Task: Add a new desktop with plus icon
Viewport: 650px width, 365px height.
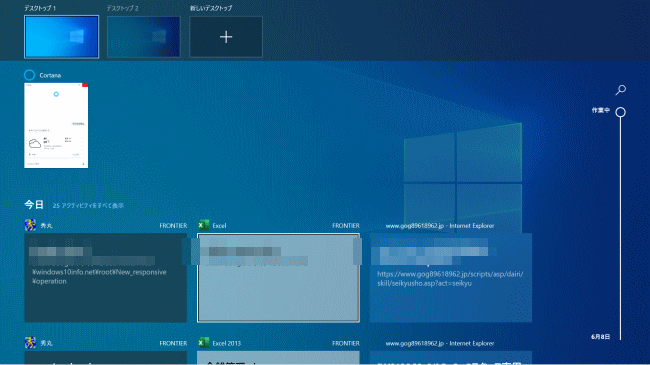Action: [x=226, y=37]
